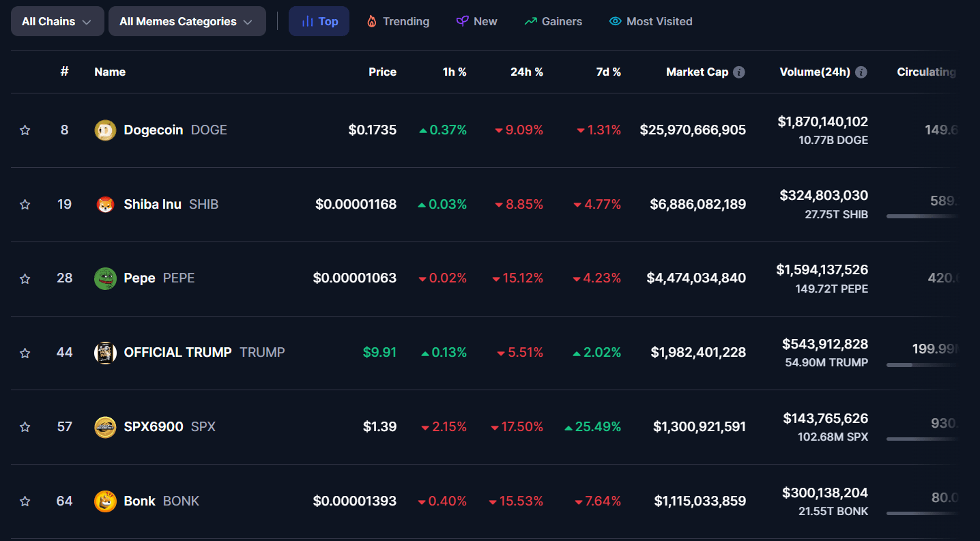980x541 pixels.
Task: Click the Shiba Inu coin logo
Action: pos(105,205)
